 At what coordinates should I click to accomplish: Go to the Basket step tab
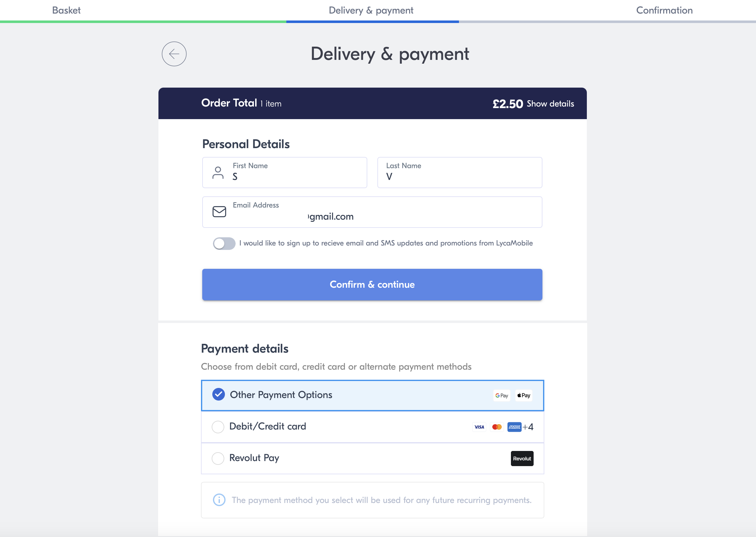66,10
